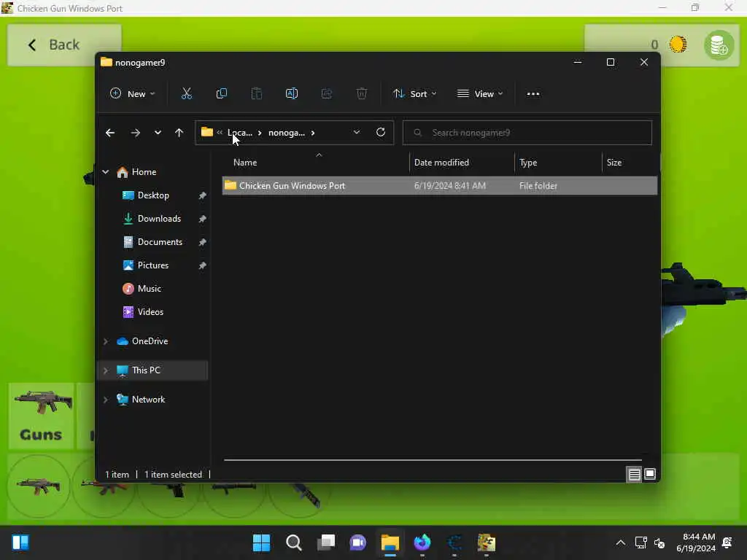The image size is (747, 560).
Task: Switch to details view layout icon
Action: click(x=634, y=474)
